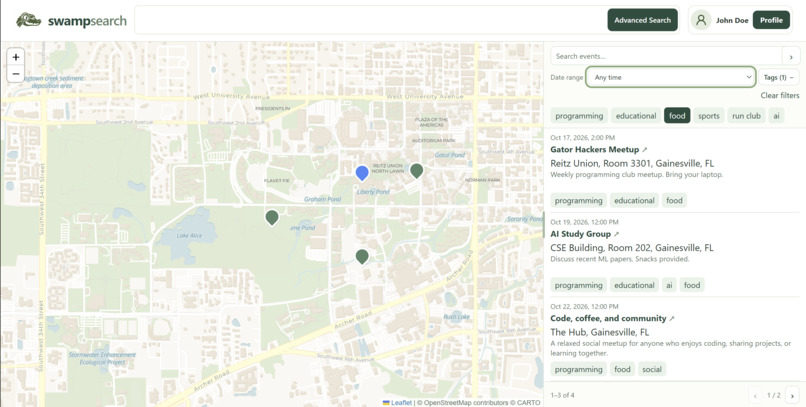Click the Liberty Pond map label
The width and height of the screenshot is (806, 407).
pyautogui.click(x=373, y=192)
